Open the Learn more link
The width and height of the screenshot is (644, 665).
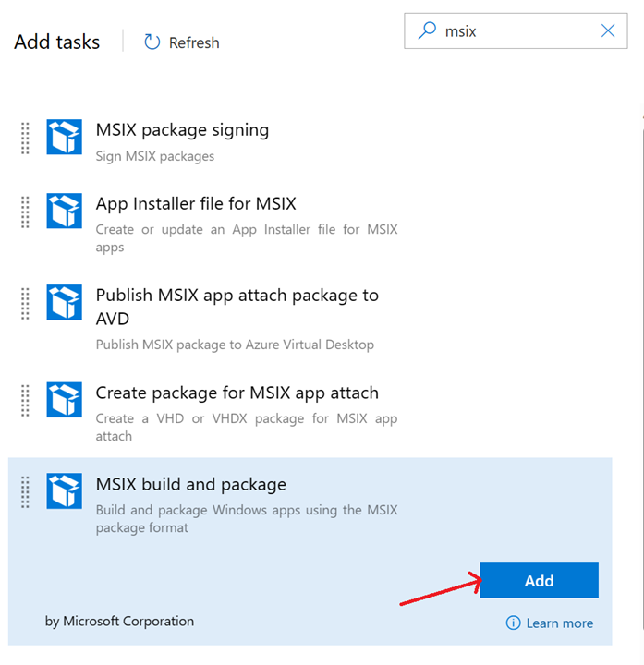[x=559, y=623]
